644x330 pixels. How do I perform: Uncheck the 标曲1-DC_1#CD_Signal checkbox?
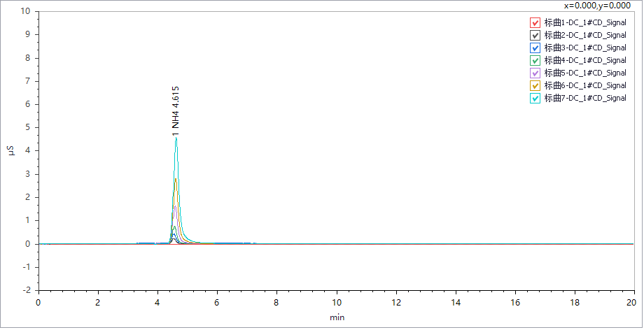point(535,22)
